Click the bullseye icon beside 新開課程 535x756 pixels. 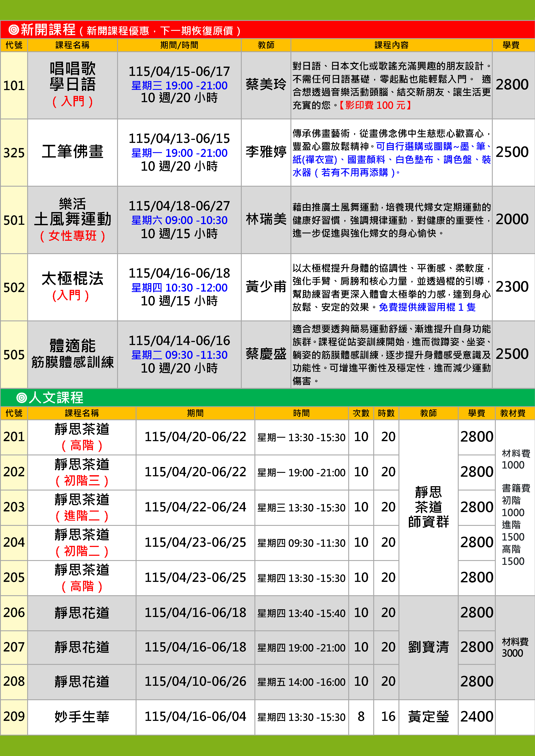tap(14, 30)
